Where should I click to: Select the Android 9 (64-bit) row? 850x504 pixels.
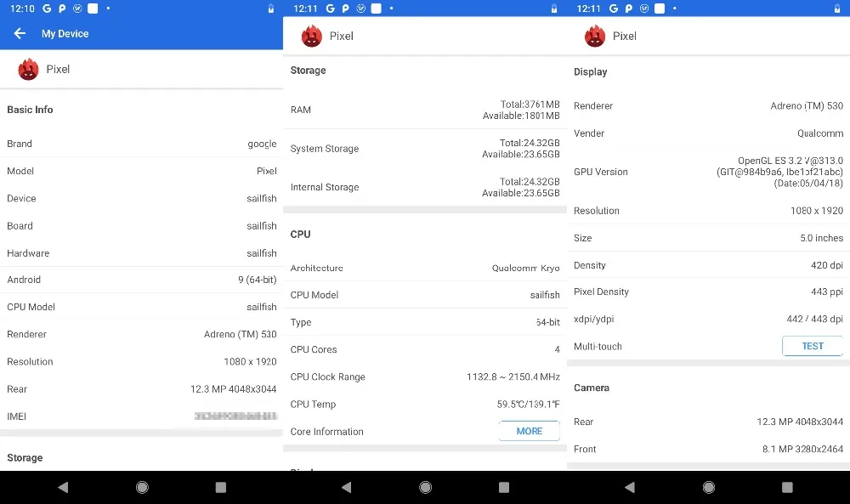[141, 280]
